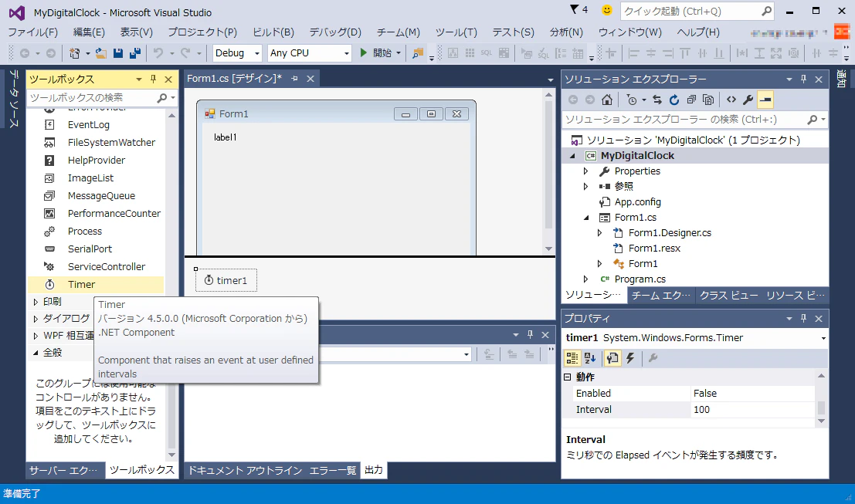Switch to the エラー一覧 tab
855x504 pixels.
coord(333,470)
